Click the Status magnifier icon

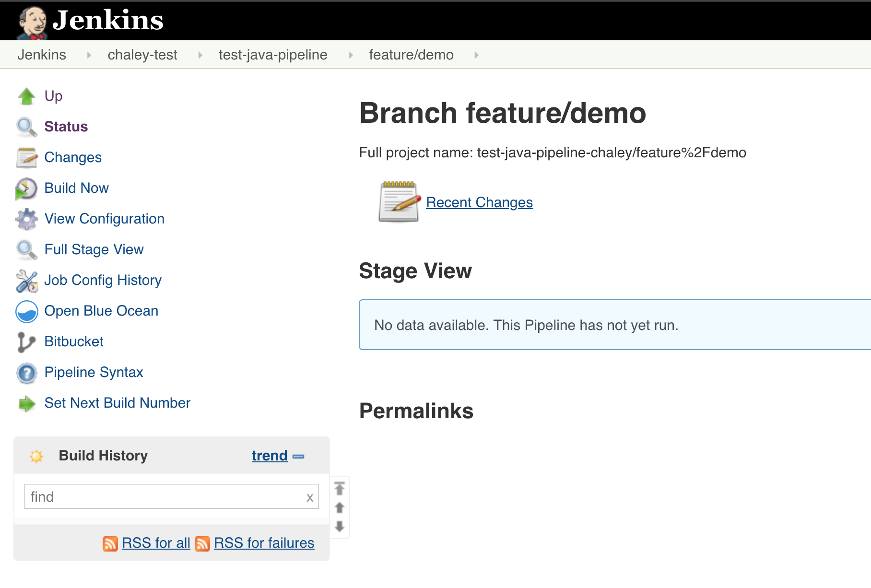[x=26, y=127]
